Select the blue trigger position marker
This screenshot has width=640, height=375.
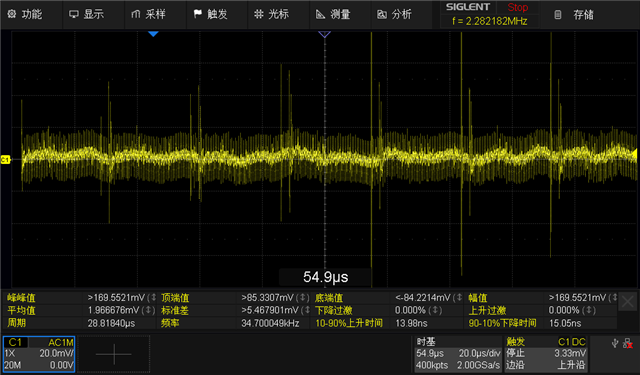(153, 34)
